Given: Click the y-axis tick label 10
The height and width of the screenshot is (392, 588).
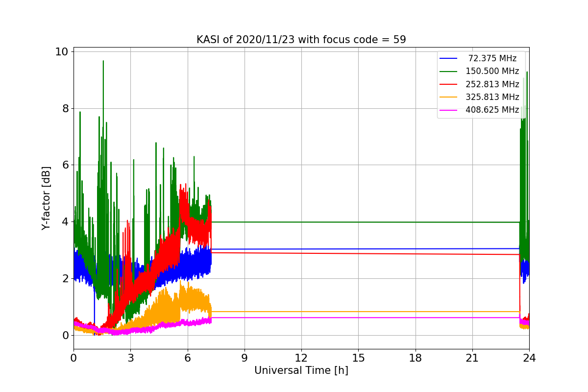Looking at the screenshot, I should click(x=63, y=51).
